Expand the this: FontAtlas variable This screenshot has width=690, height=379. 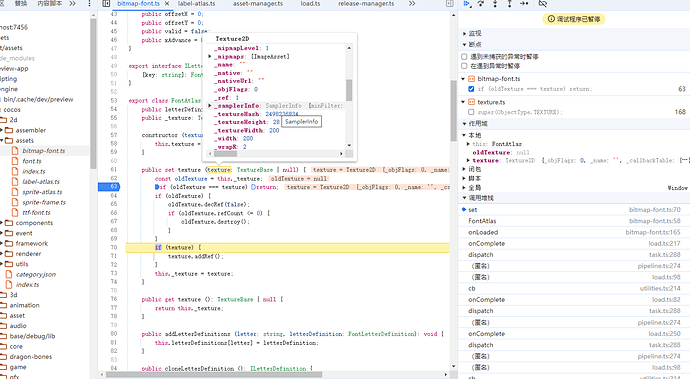pos(468,144)
